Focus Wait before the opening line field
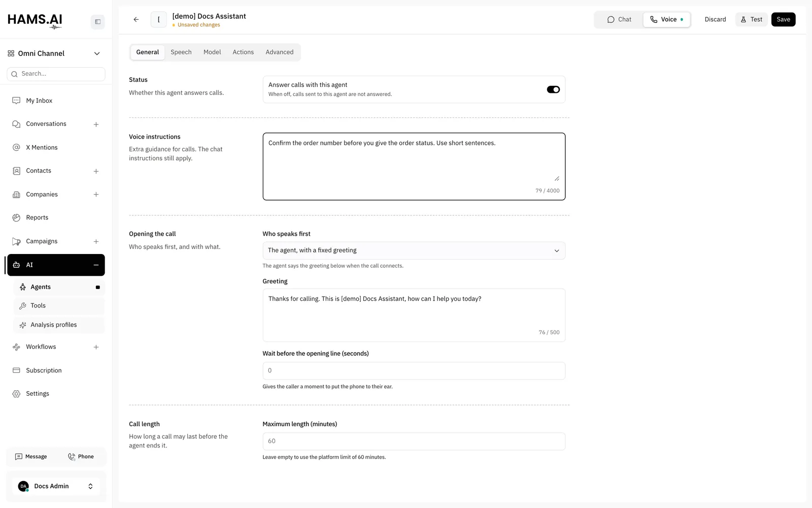 [x=414, y=371]
